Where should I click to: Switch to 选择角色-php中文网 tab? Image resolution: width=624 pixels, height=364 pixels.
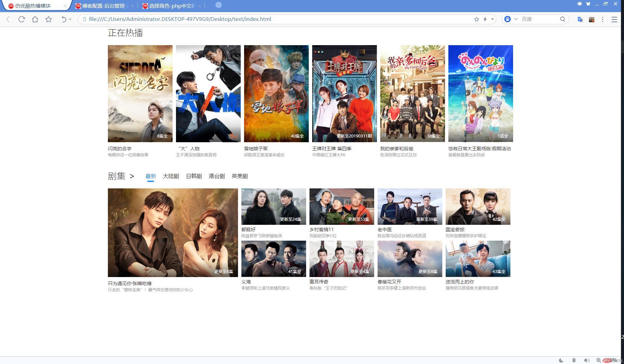172,6
